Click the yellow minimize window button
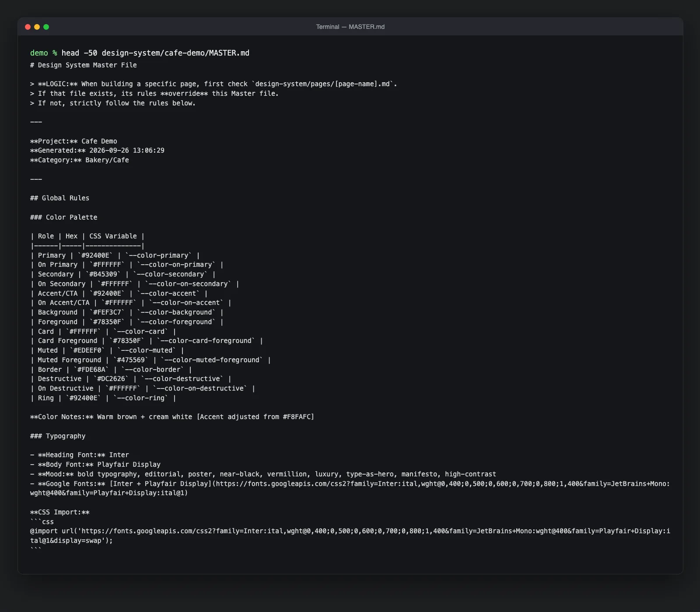The width and height of the screenshot is (700, 612). point(37,27)
